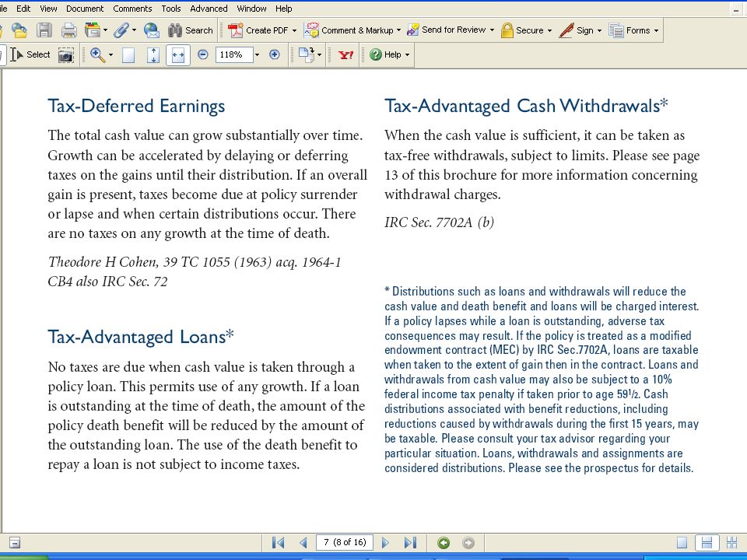Expand the Sign dropdown arrow
Viewport: 747px width, 560px height.
pos(599,30)
